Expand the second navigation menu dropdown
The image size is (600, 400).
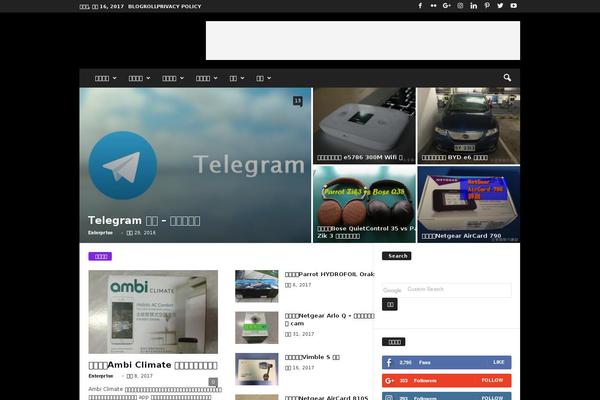point(139,78)
